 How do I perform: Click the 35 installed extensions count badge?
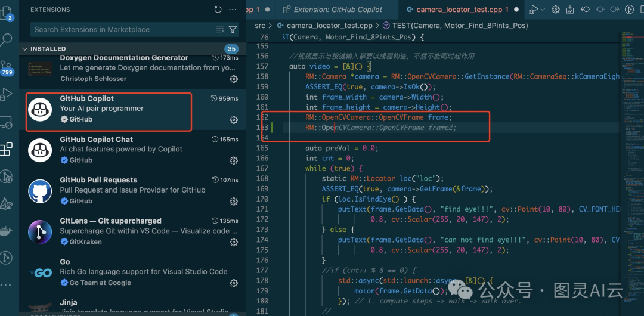[x=231, y=49]
